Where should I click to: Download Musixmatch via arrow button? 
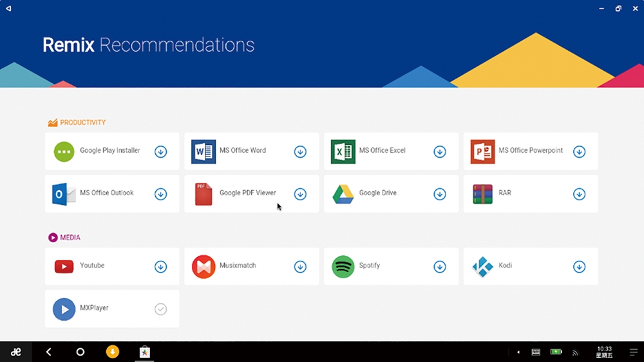[x=300, y=267]
